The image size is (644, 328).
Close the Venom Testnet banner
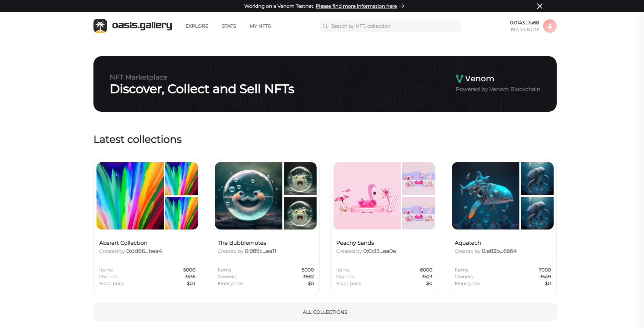539,6
